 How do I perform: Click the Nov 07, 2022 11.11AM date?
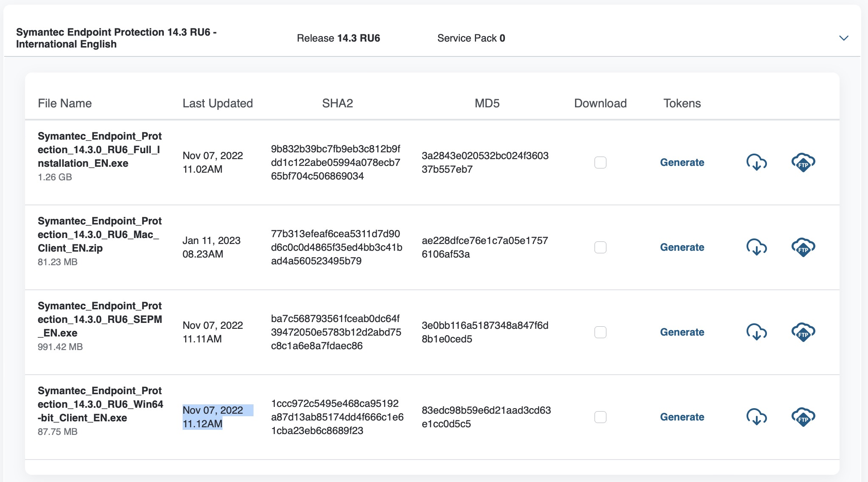point(213,332)
